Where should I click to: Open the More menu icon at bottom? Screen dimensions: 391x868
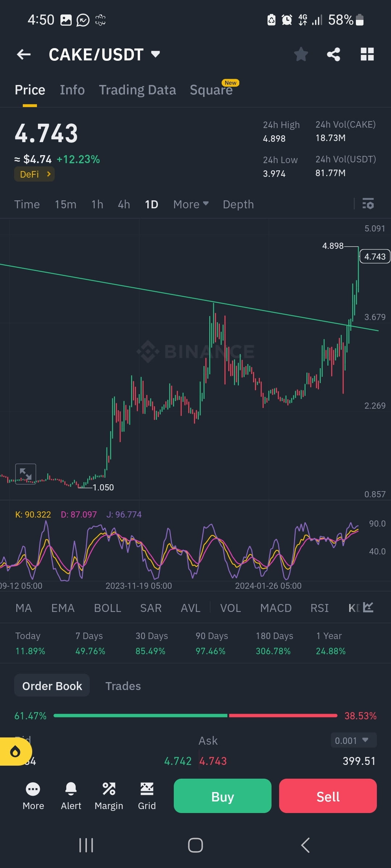click(33, 797)
